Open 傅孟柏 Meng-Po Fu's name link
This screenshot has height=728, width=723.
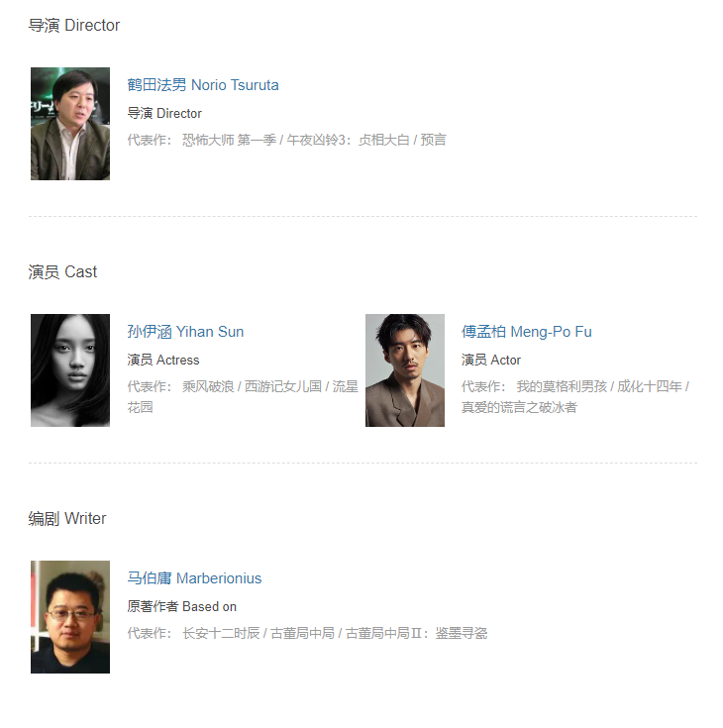527,332
